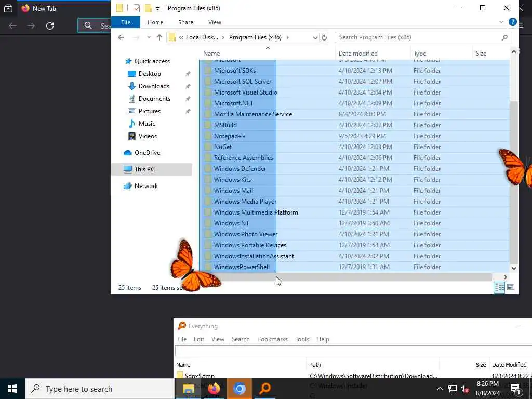This screenshot has height=399, width=532.
Task: Click the Properties checkmark icon in title bar
Action: (137, 8)
